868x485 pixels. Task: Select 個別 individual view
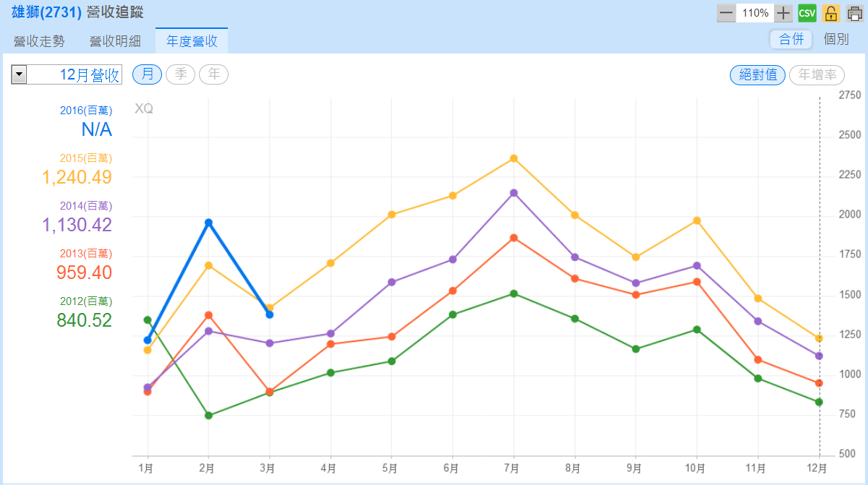tap(836, 39)
